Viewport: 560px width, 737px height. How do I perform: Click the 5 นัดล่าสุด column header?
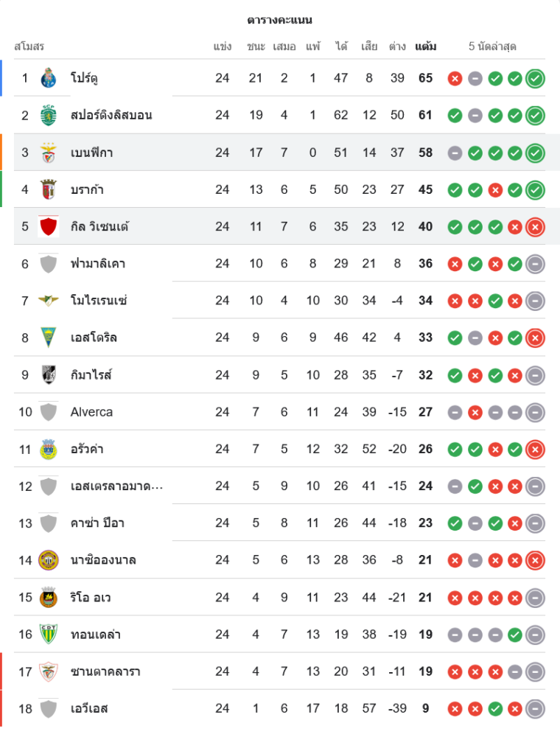click(492, 46)
